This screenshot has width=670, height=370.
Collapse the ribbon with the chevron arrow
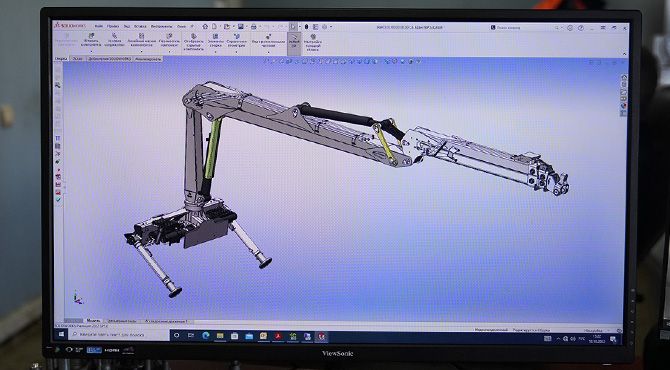[x=624, y=54]
